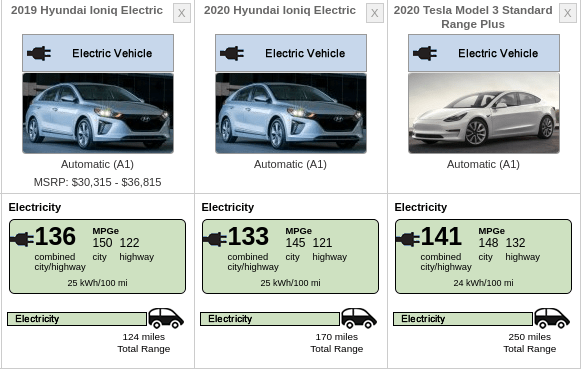Click plug icon in Tesla Electric Vehicle banner
This screenshot has height=369, width=582.
click(425, 53)
